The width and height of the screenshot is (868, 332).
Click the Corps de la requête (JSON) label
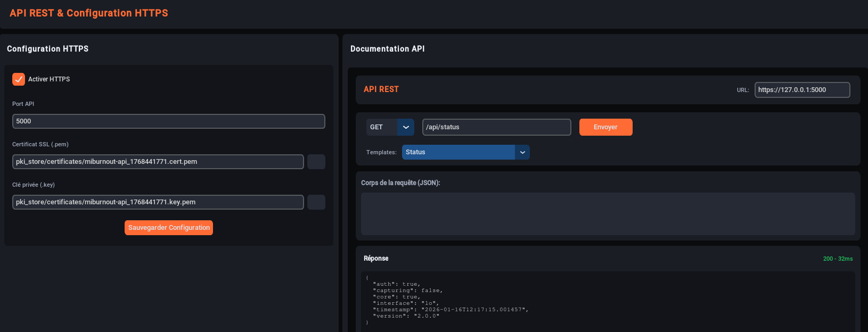400,183
